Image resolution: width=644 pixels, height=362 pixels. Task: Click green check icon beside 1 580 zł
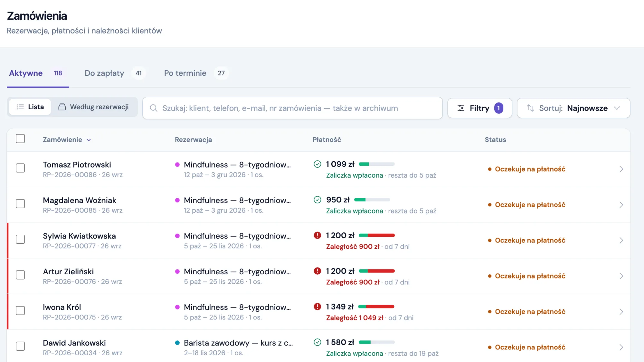pos(317,342)
